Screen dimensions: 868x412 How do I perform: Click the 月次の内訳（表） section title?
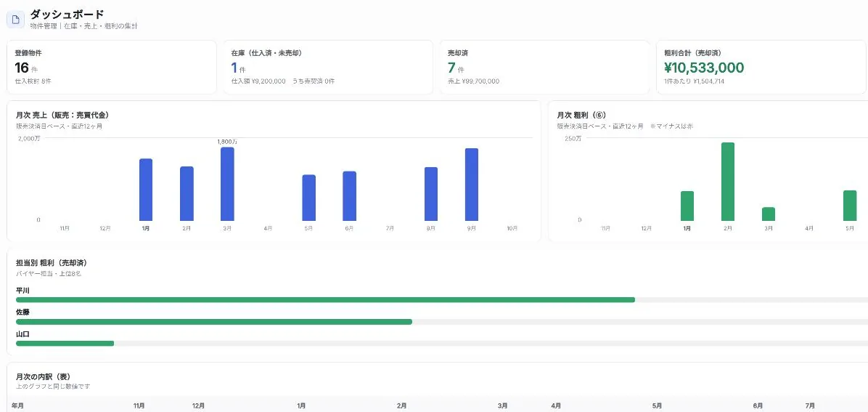(x=43, y=376)
